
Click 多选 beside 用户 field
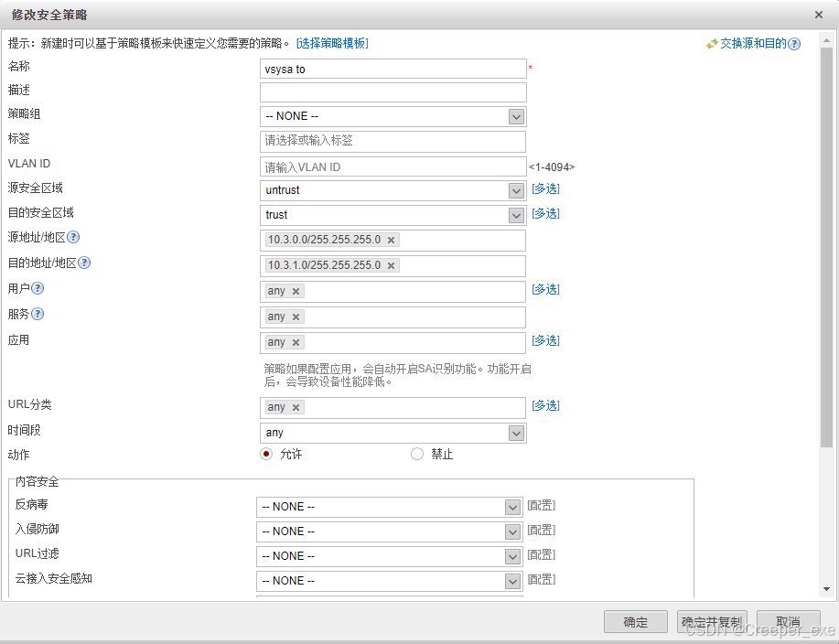546,289
